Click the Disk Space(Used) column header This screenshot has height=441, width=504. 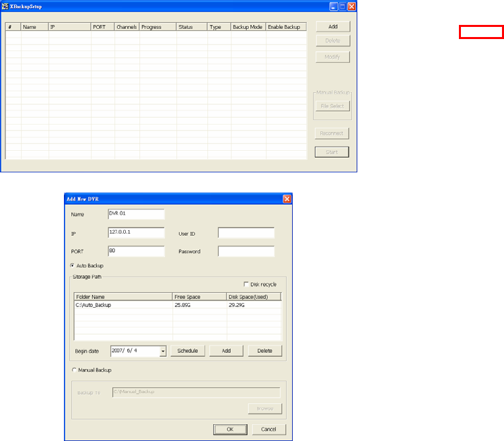tap(254, 296)
